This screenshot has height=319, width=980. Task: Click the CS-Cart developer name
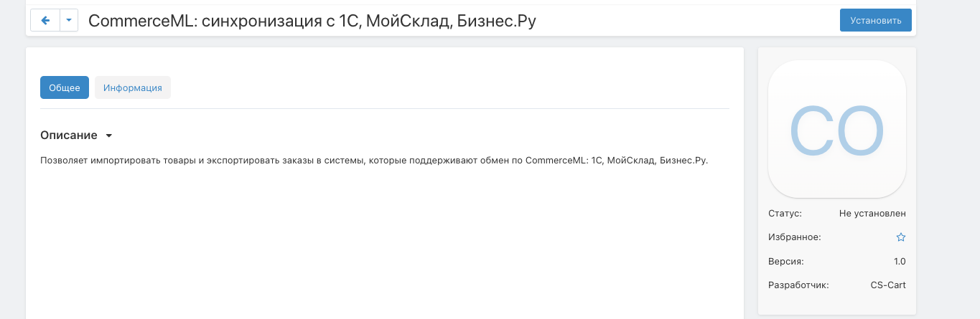pos(888,285)
